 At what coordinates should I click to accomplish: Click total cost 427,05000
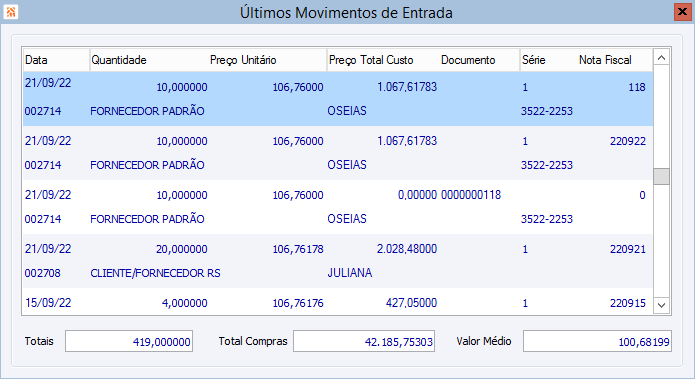click(411, 303)
